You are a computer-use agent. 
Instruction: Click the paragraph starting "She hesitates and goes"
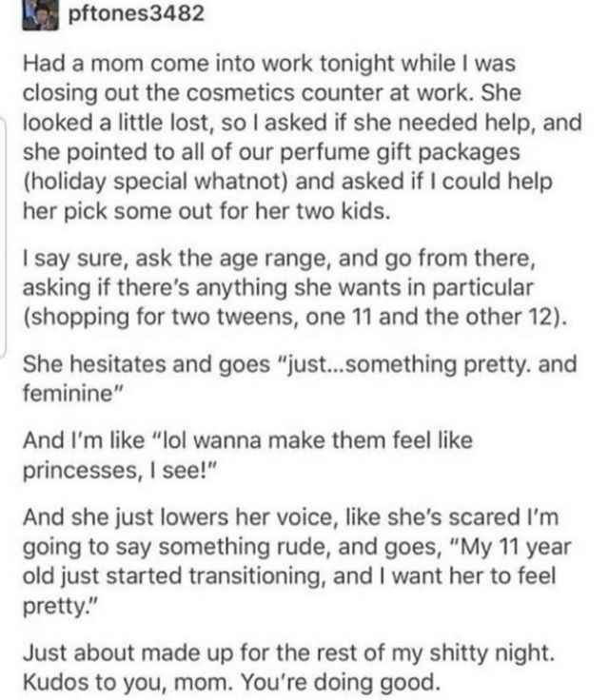coord(300,379)
